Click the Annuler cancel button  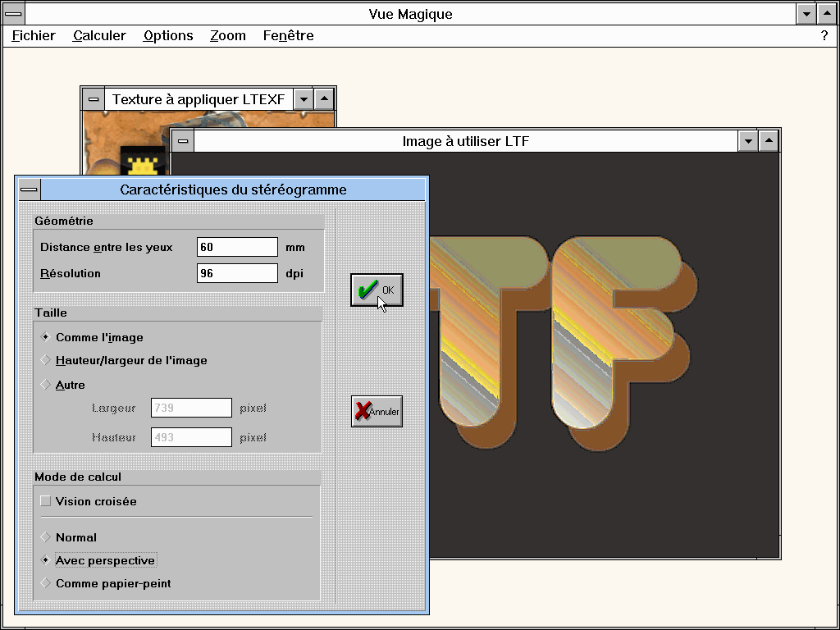[377, 412]
